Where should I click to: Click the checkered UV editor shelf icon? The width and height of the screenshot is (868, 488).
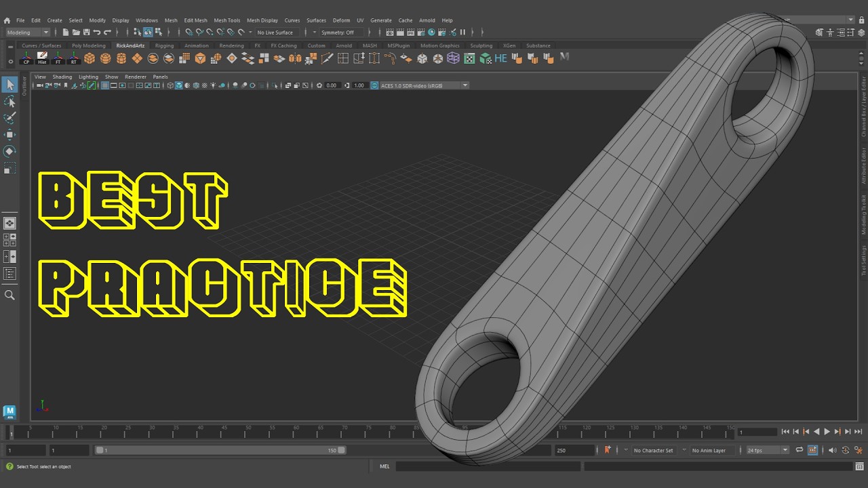coord(469,58)
